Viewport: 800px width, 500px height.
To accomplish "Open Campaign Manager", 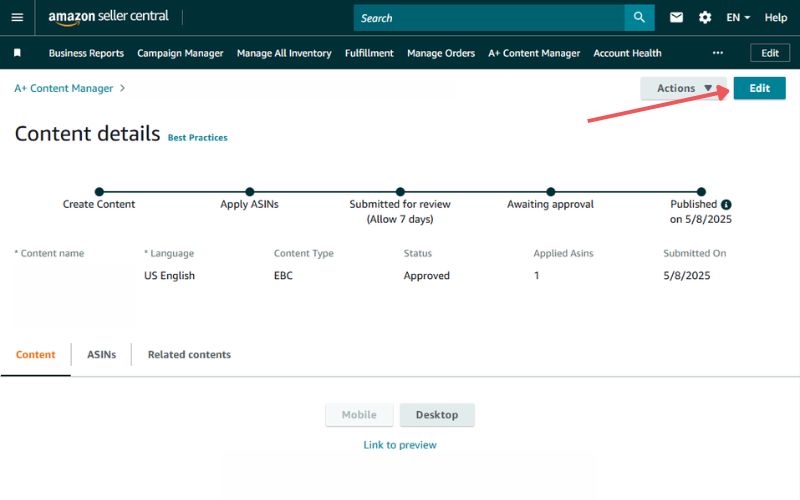I will [x=180, y=53].
